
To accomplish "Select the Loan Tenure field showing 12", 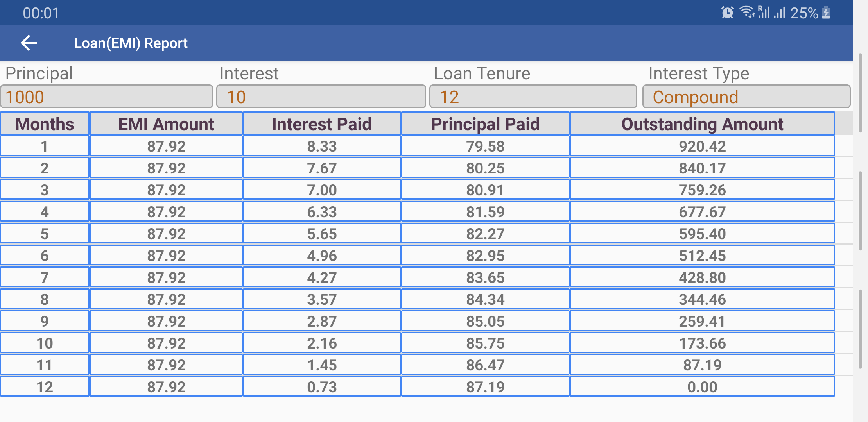I will (533, 97).
